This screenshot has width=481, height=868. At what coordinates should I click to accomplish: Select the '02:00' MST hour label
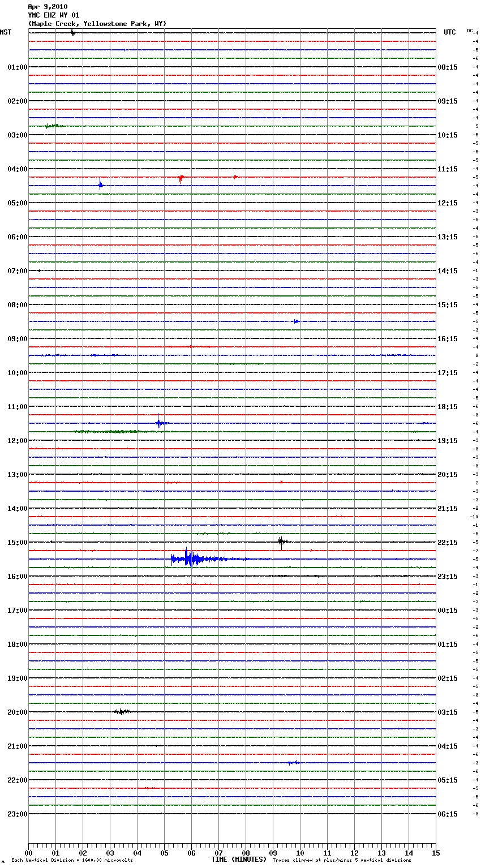[x=18, y=101]
